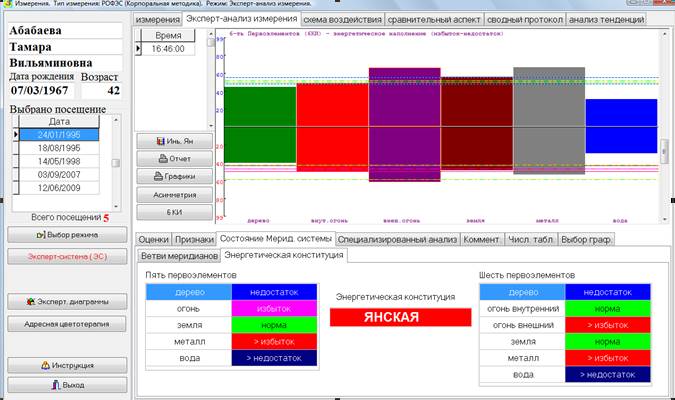Click дерево row in Пять первоэлементов
Viewport: 675px width, 400px height.
[232, 292]
